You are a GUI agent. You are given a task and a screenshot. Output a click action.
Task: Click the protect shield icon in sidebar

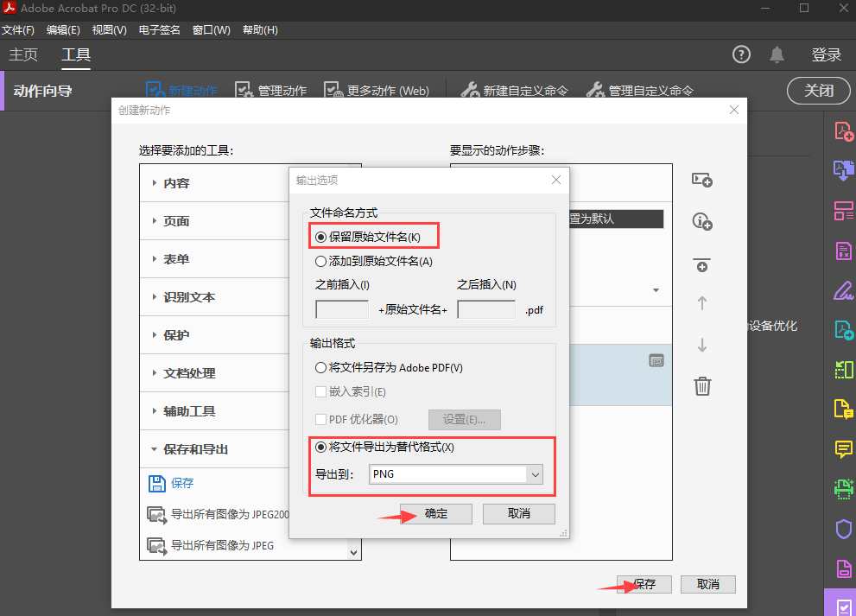[843, 529]
